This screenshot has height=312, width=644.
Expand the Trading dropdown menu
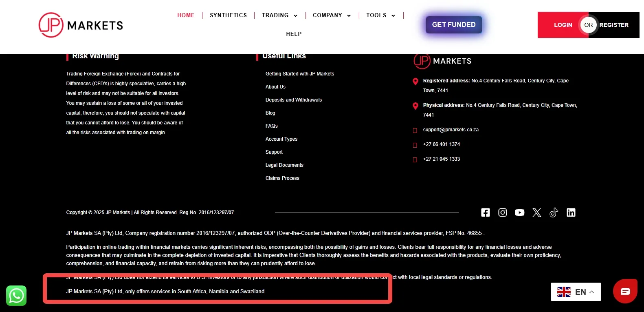(279, 15)
